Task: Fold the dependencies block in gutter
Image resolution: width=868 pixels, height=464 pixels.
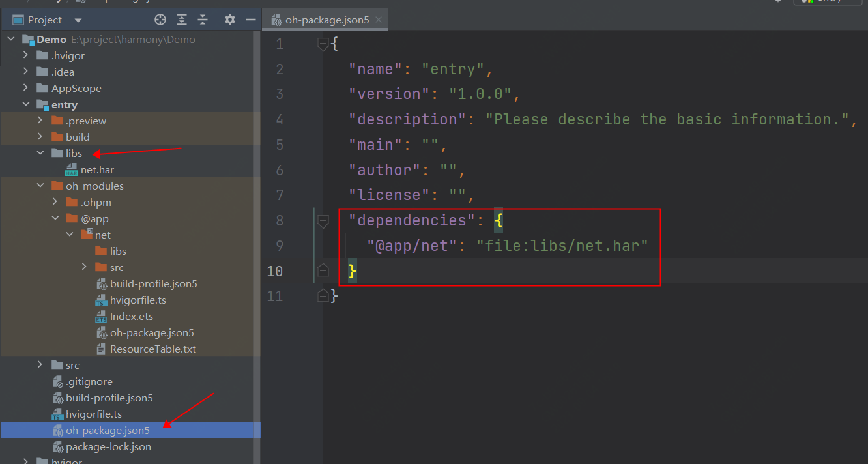Action: [323, 221]
